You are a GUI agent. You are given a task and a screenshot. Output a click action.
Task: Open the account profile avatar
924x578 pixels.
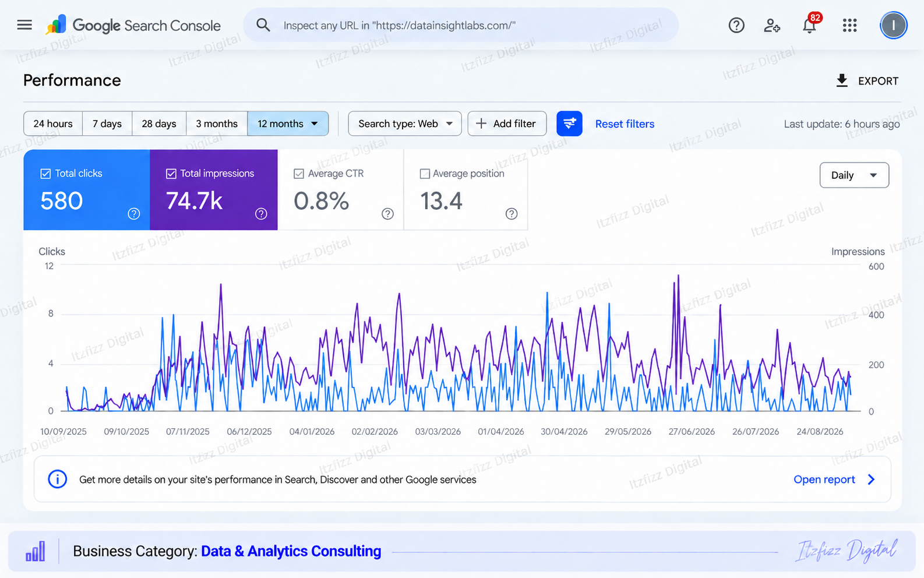point(893,25)
